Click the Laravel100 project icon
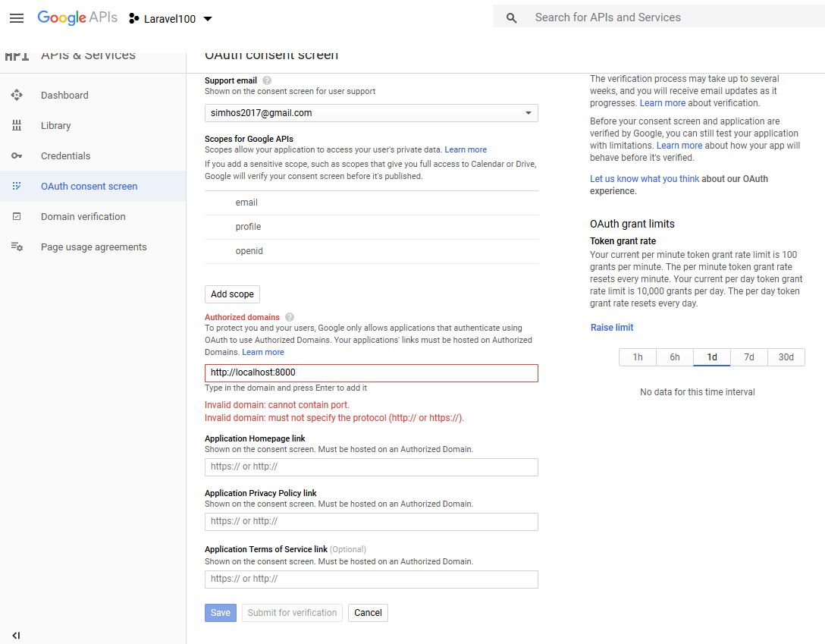The width and height of the screenshot is (825, 644). pos(134,18)
